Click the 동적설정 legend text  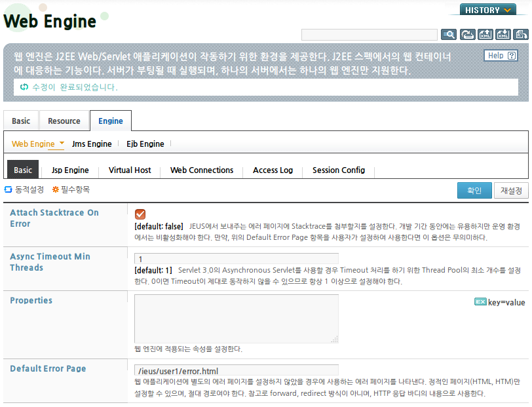(29, 189)
